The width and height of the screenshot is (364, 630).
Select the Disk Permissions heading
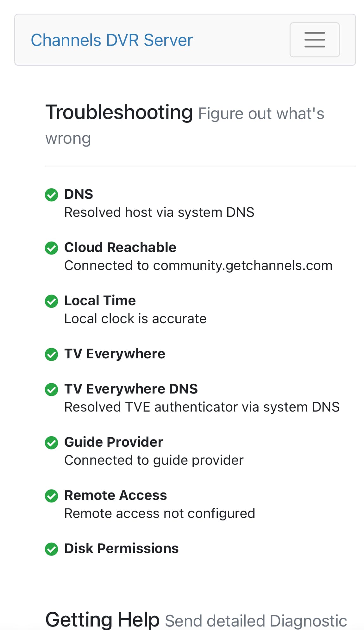click(x=121, y=548)
